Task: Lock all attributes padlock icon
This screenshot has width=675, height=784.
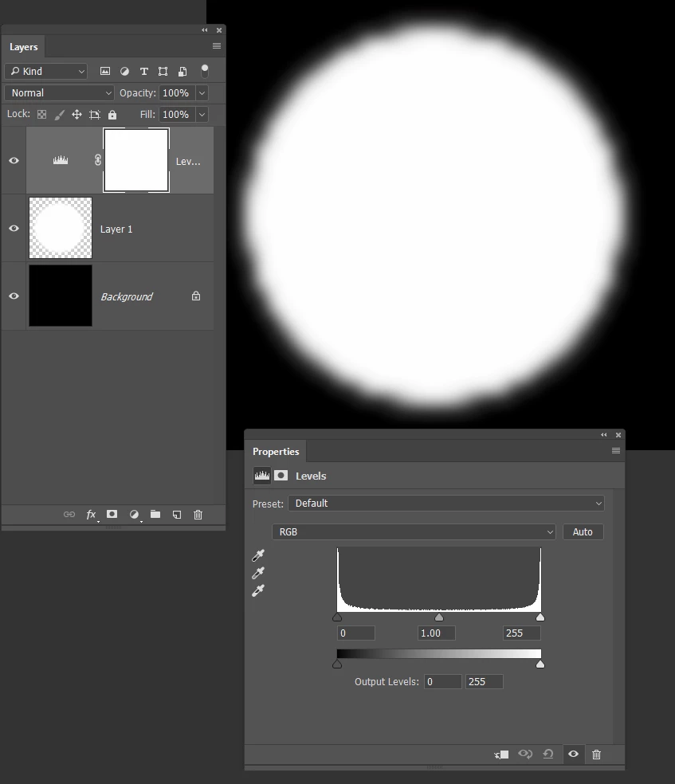Action: point(112,115)
